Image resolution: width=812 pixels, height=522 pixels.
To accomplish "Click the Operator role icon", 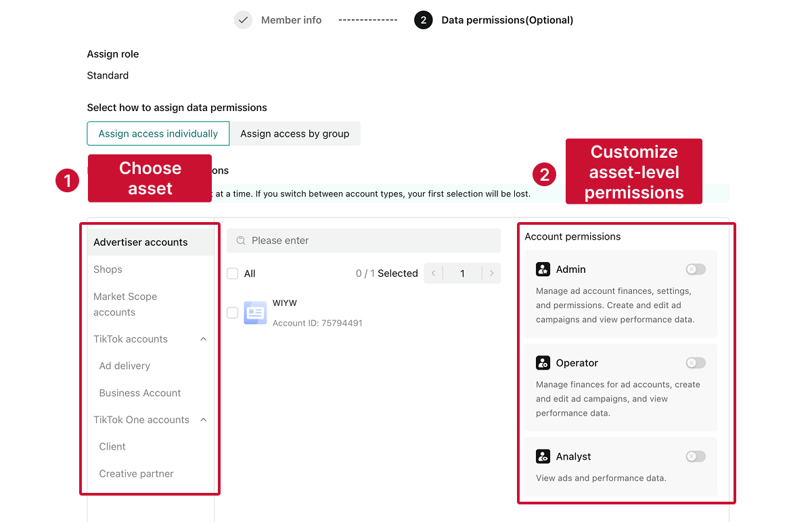I will pyautogui.click(x=543, y=363).
